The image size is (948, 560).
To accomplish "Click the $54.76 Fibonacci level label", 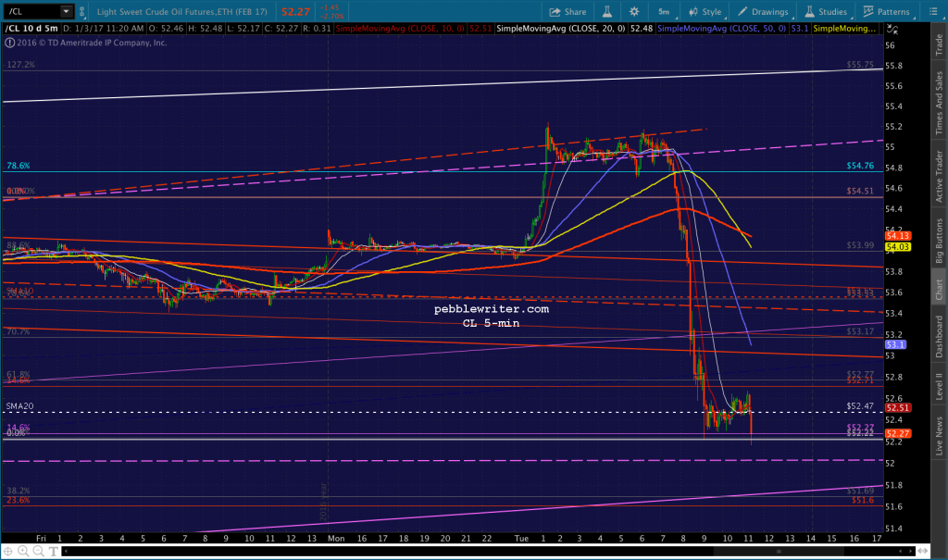I will pos(860,166).
